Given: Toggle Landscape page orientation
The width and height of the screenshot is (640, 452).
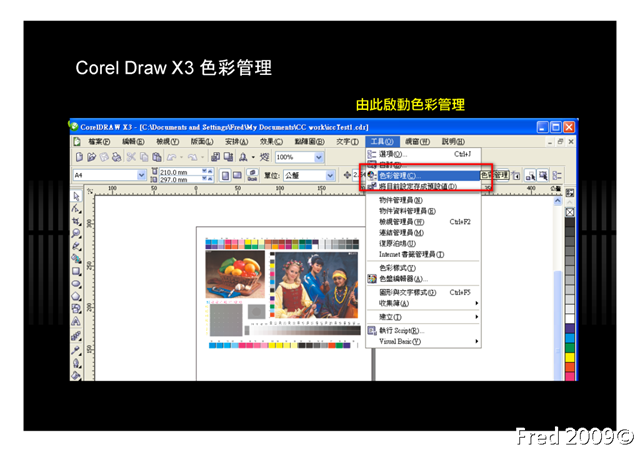Looking at the screenshot, I should coord(238,176).
